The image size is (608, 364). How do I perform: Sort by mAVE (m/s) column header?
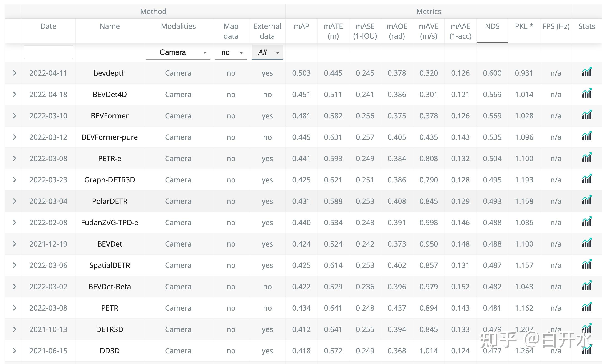click(428, 31)
